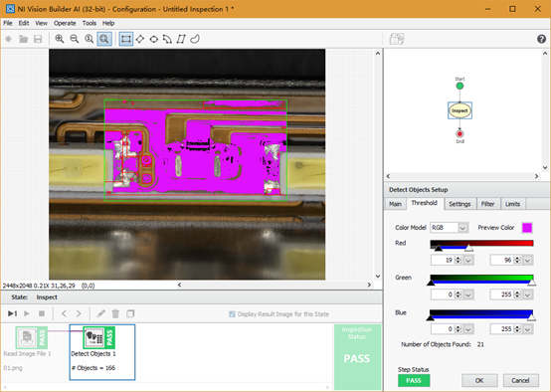
Task: Select the Rotated Rectangle ROI tool
Action: pyautogui.click(x=140, y=39)
